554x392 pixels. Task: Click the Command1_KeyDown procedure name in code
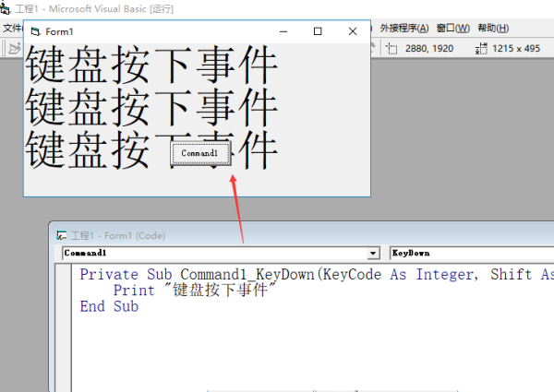247,275
